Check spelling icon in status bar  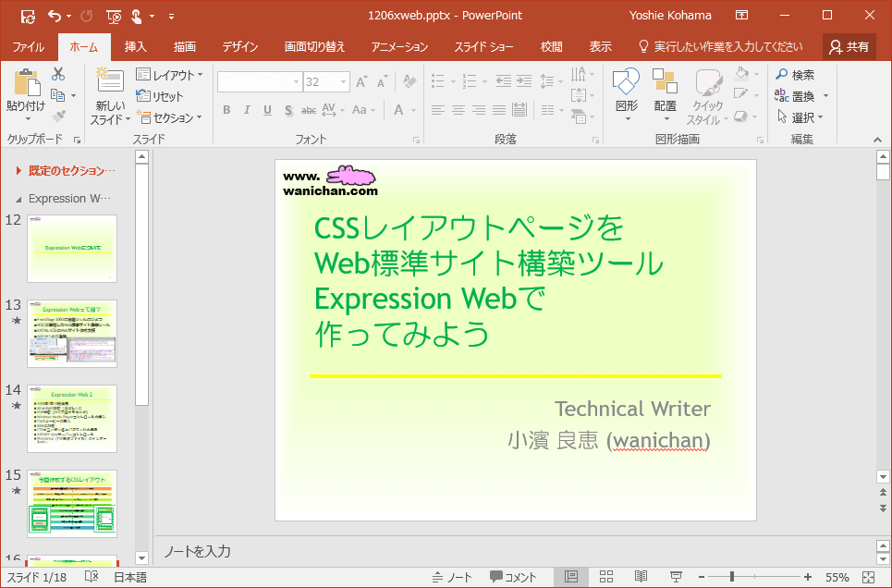92,577
